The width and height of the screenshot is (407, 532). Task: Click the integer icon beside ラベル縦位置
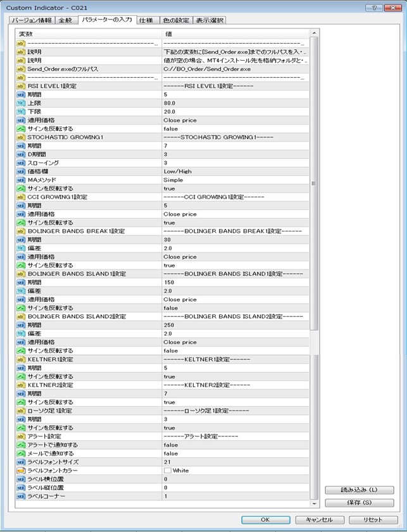pyautogui.click(x=21, y=488)
